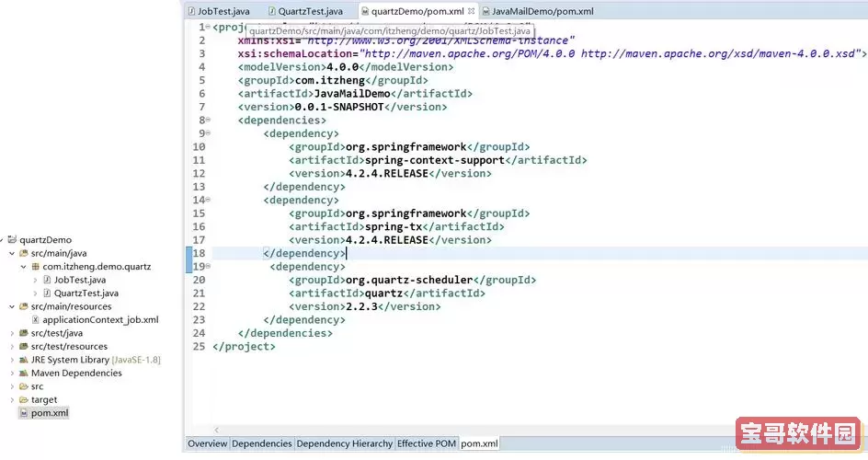The image size is (868, 460).
Task: Click the org.quartz-scheduler groupId line
Action: (x=412, y=280)
